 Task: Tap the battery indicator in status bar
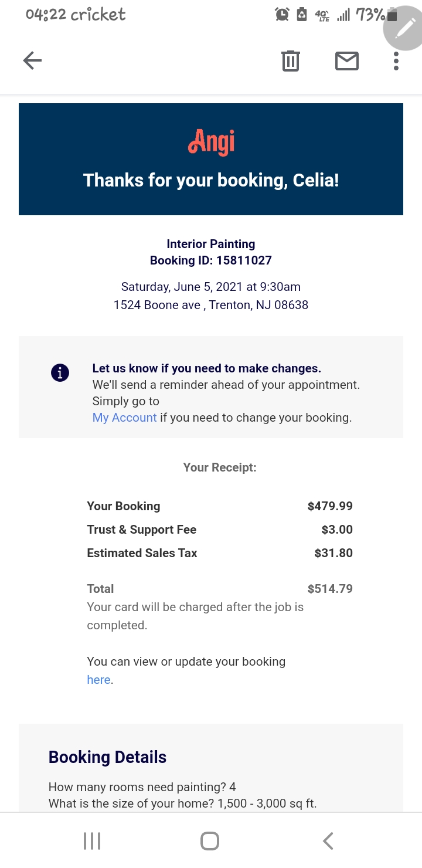[392, 15]
